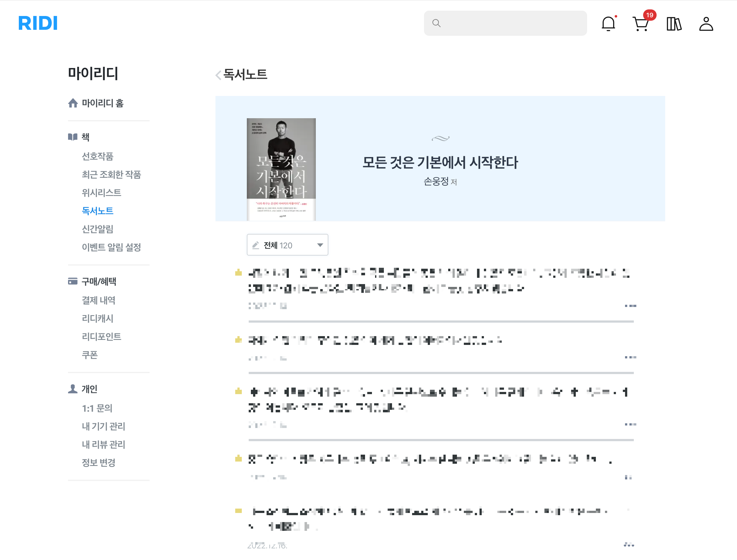Open the shopping cart
This screenshot has height=560, width=737.
coord(640,24)
